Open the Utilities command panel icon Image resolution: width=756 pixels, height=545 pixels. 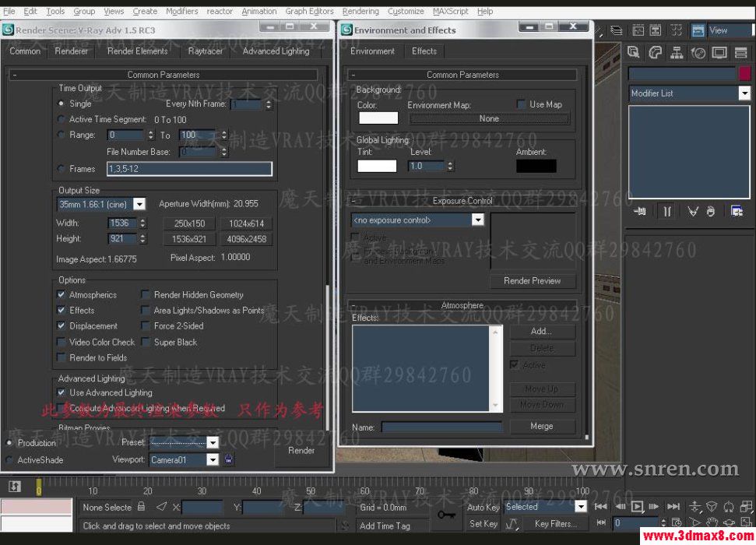coord(741,52)
